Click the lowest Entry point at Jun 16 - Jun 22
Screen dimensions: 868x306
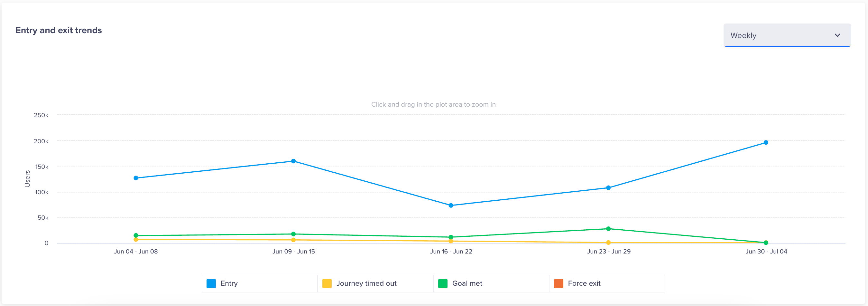pyautogui.click(x=451, y=205)
